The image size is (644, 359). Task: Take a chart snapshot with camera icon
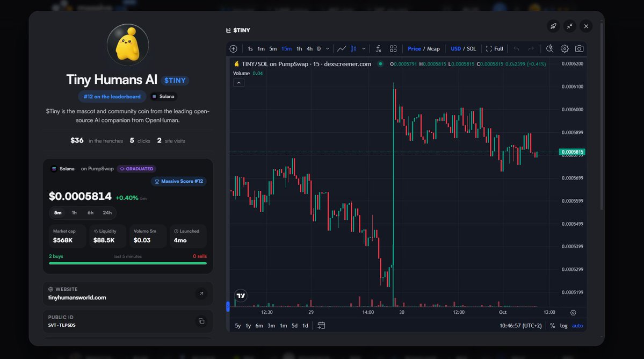(x=579, y=49)
